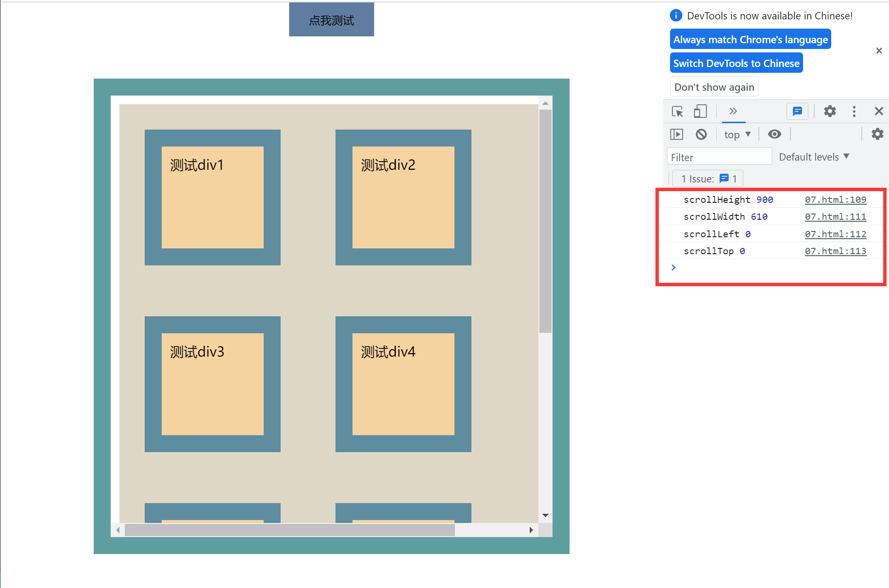Click Always match Chrome's language button
Screen dimensions: 889x588
point(751,39)
